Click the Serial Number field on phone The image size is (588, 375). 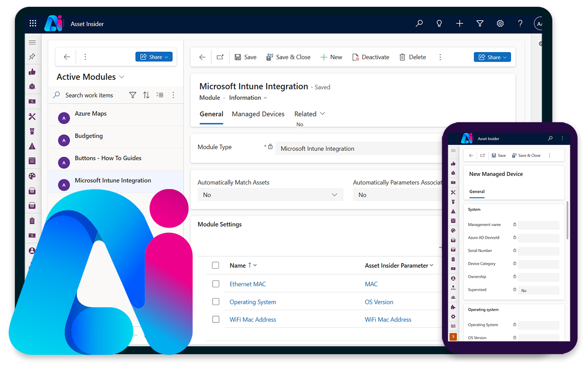538,251
